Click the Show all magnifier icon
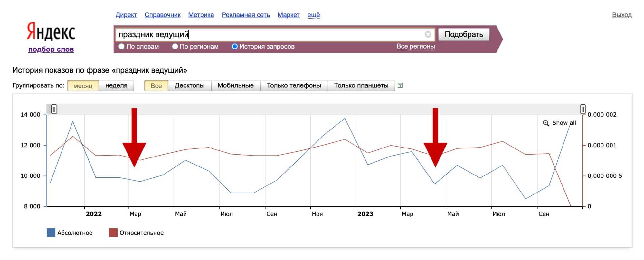644x260 pixels. tap(546, 123)
